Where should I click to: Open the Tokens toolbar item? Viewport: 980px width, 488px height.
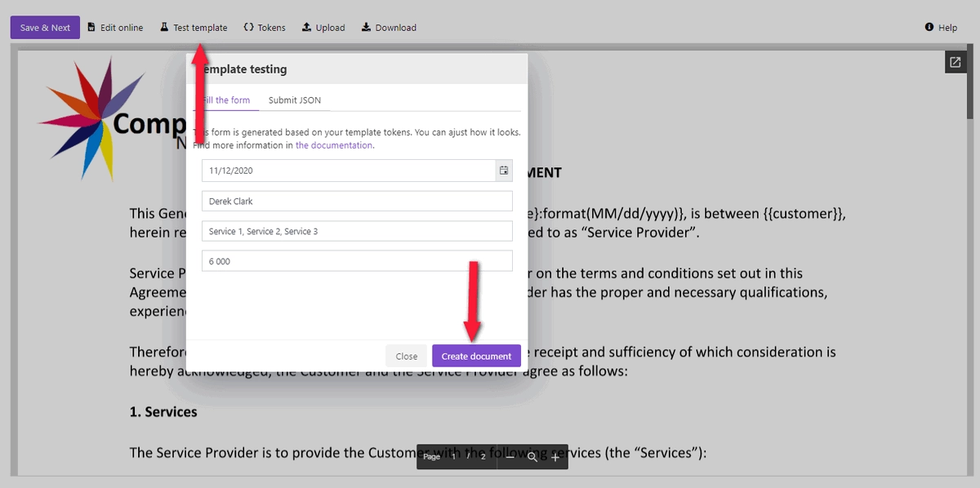point(265,28)
